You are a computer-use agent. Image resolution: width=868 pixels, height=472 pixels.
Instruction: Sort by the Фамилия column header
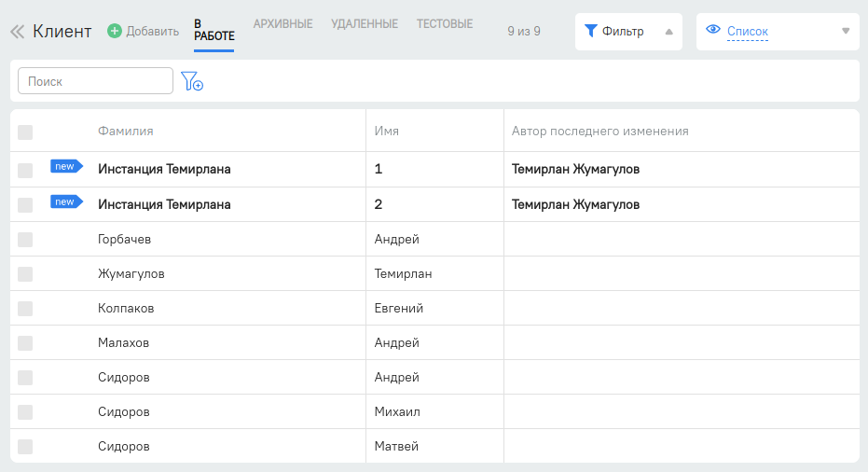[x=125, y=132]
